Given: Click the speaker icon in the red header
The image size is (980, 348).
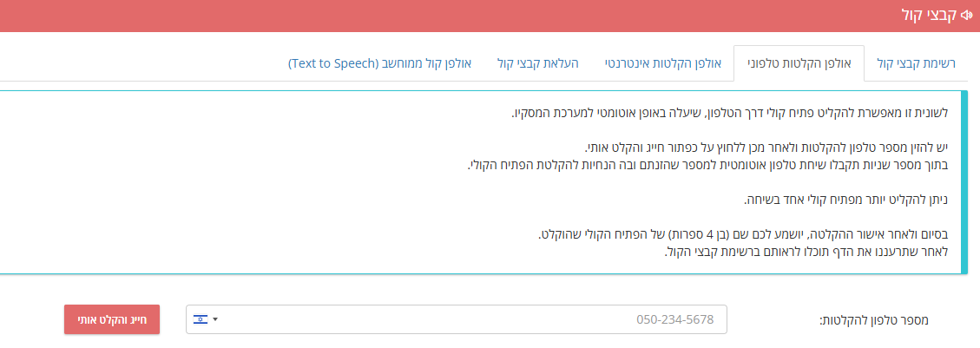Looking at the screenshot, I should 969,15.
